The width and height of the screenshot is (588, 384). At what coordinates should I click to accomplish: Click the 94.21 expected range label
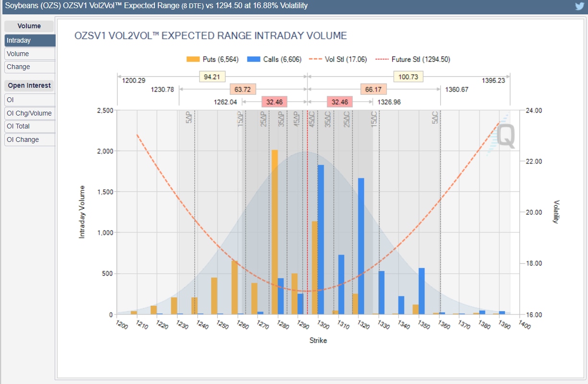(x=212, y=77)
